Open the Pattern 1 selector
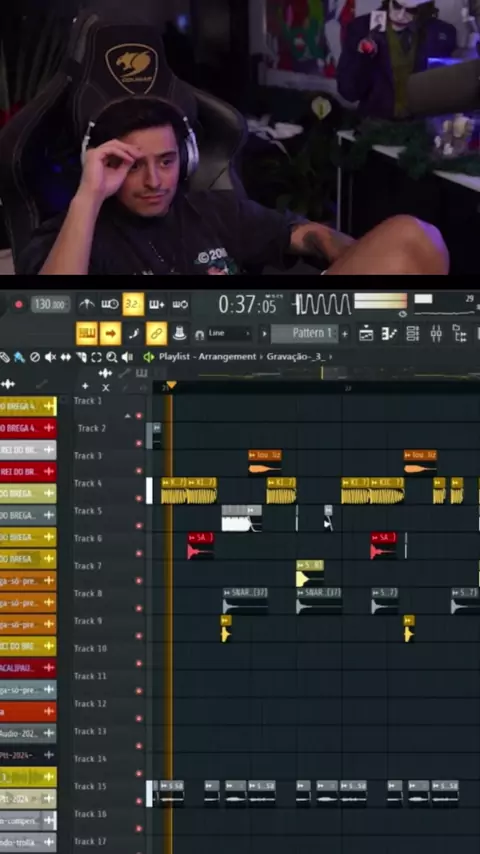Image resolution: width=480 pixels, height=854 pixels. click(x=305, y=333)
